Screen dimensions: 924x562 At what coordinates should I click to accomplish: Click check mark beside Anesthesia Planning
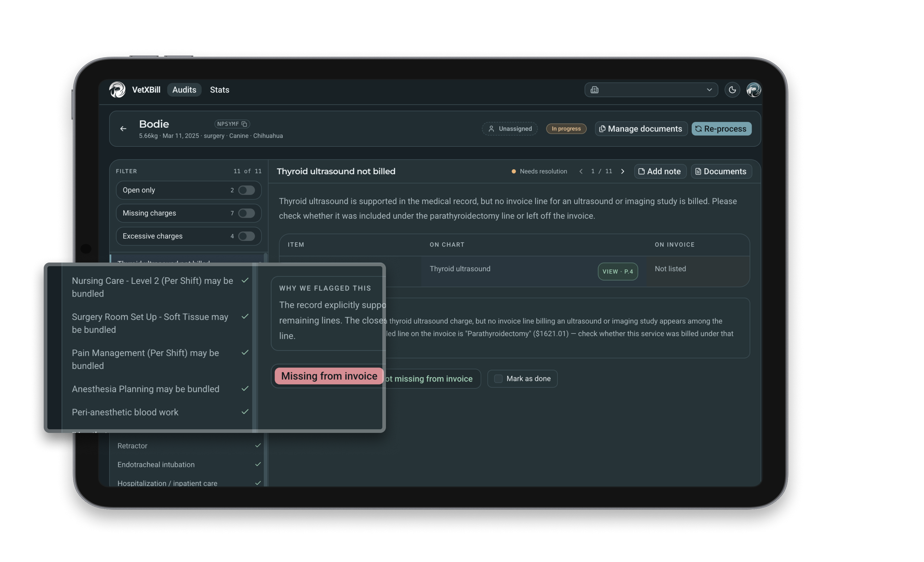(245, 388)
